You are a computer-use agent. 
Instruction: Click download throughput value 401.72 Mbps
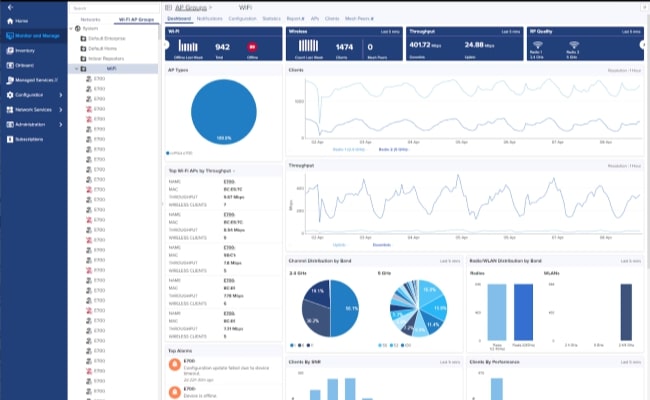click(425, 45)
